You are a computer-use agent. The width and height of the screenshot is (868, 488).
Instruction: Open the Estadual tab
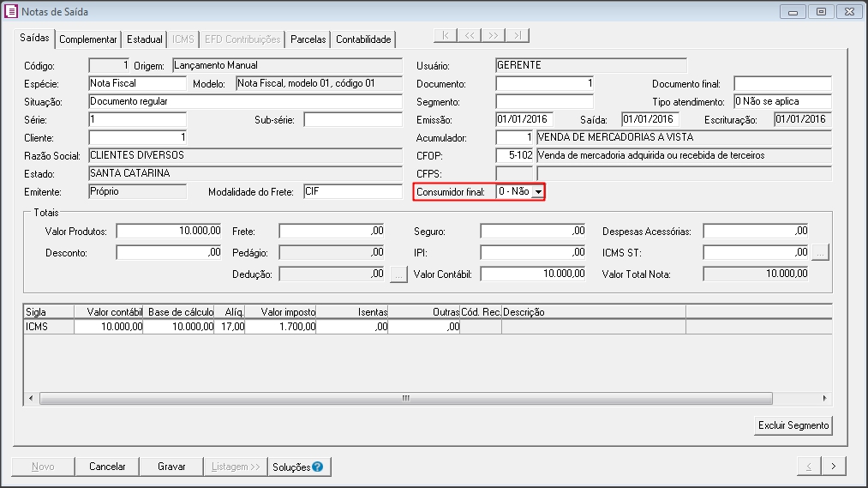click(x=145, y=39)
